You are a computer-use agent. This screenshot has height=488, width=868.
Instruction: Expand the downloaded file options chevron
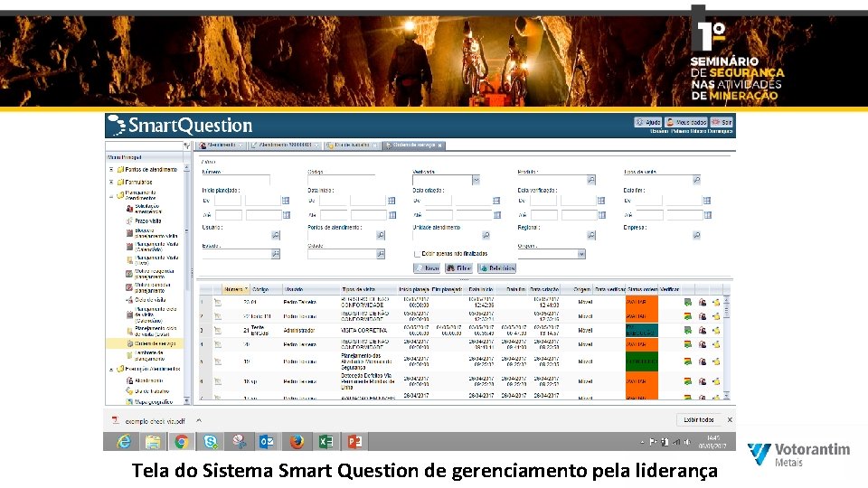point(199,420)
